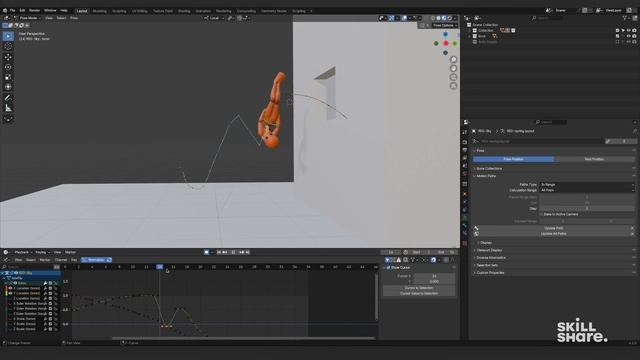Open the Object properties tab icon

464,194
